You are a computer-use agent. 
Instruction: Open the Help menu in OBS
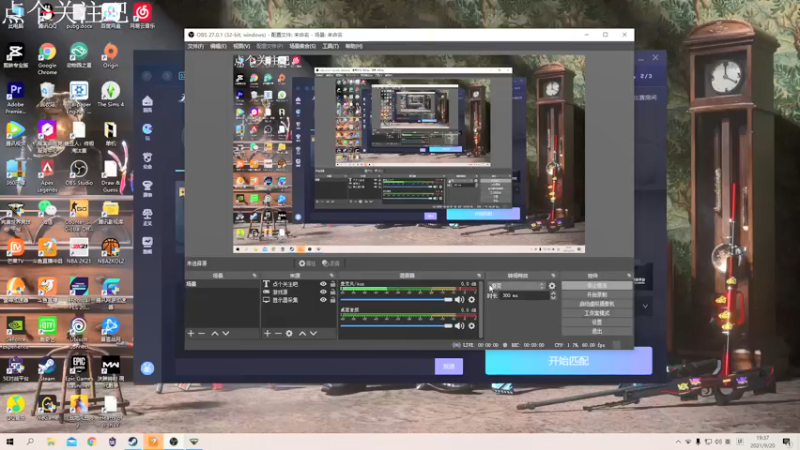[354, 46]
